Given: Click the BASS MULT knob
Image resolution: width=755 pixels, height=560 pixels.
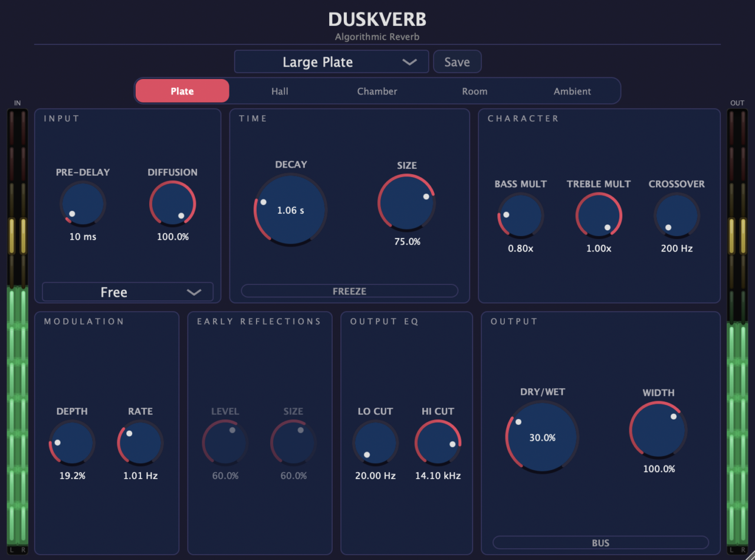Looking at the screenshot, I should pos(520,215).
